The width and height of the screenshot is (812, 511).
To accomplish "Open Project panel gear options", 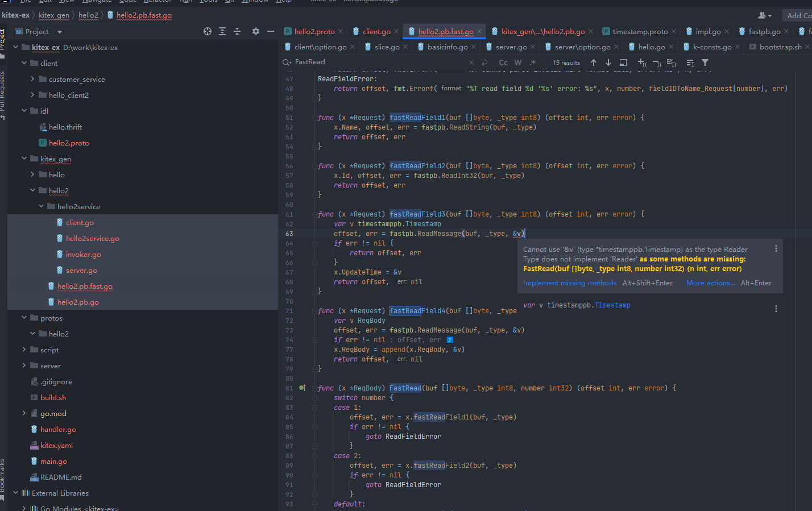I will [256, 32].
